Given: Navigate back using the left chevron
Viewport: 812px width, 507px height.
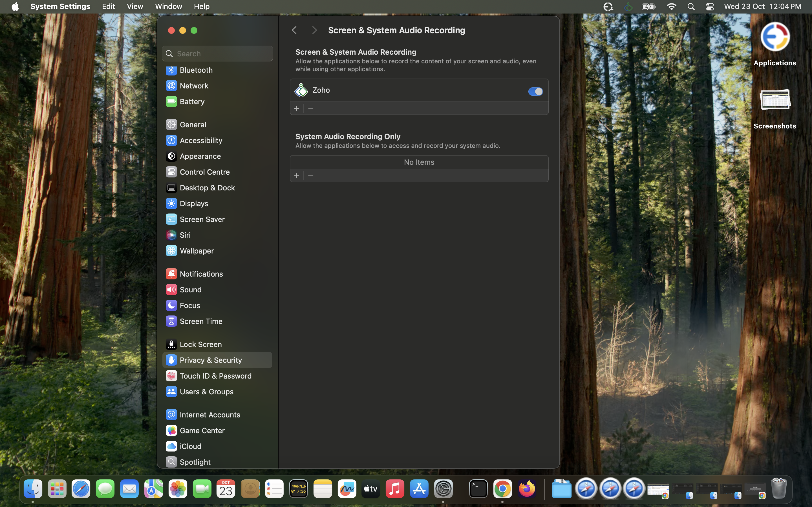Looking at the screenshot, I should pyautogui.click(x=294, y=30).
